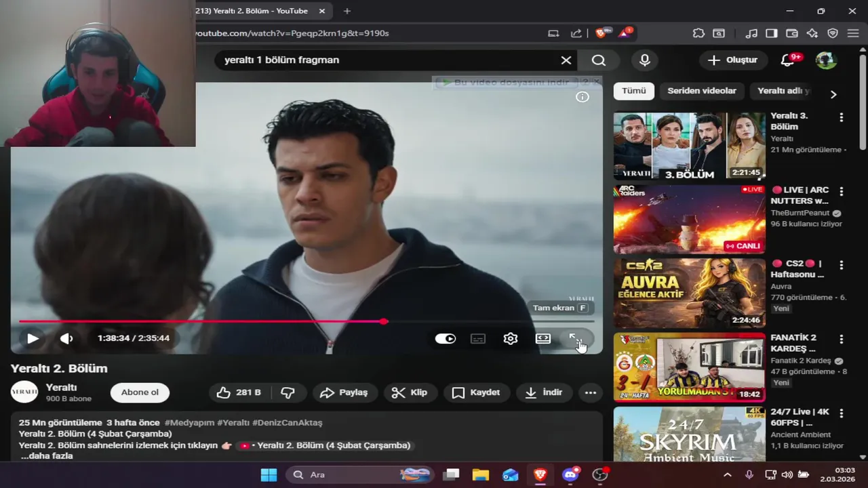Open the Yeraltı channel avatar
The image size is (868, 488).
point(24,392)
